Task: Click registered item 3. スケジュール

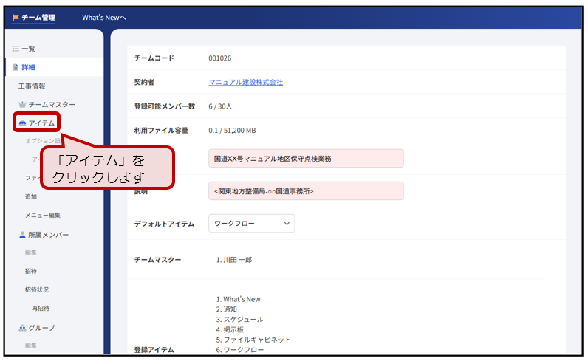Action: (239, 320)
